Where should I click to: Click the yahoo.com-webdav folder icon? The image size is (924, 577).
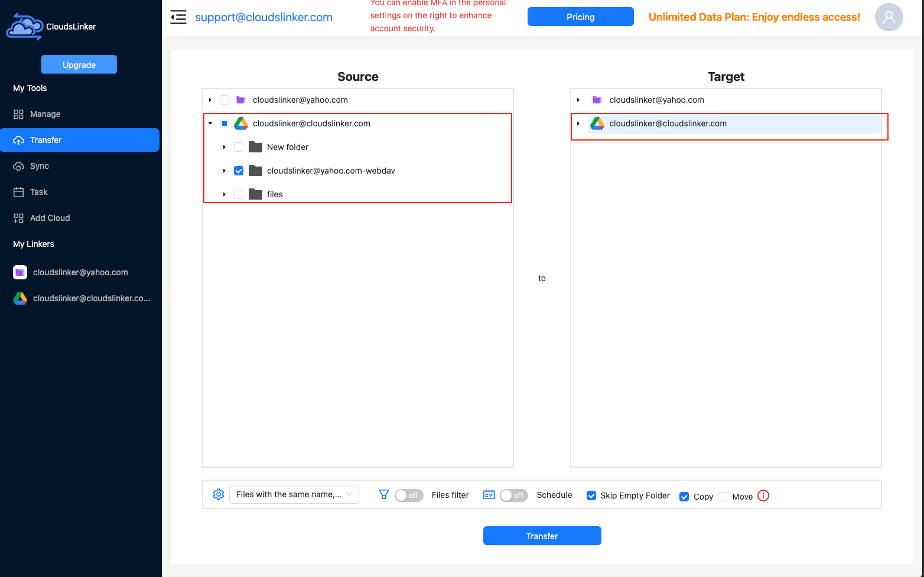[x=255, y=171]
